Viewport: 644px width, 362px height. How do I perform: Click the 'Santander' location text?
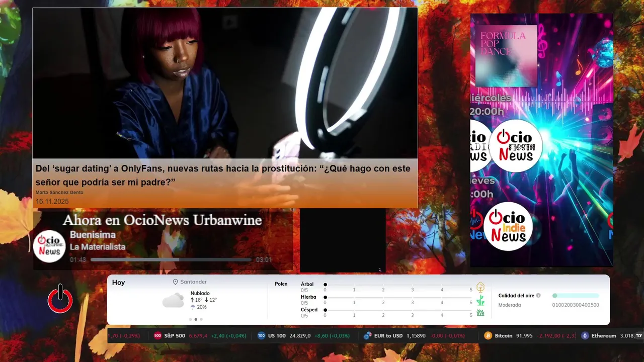[194, 282]
